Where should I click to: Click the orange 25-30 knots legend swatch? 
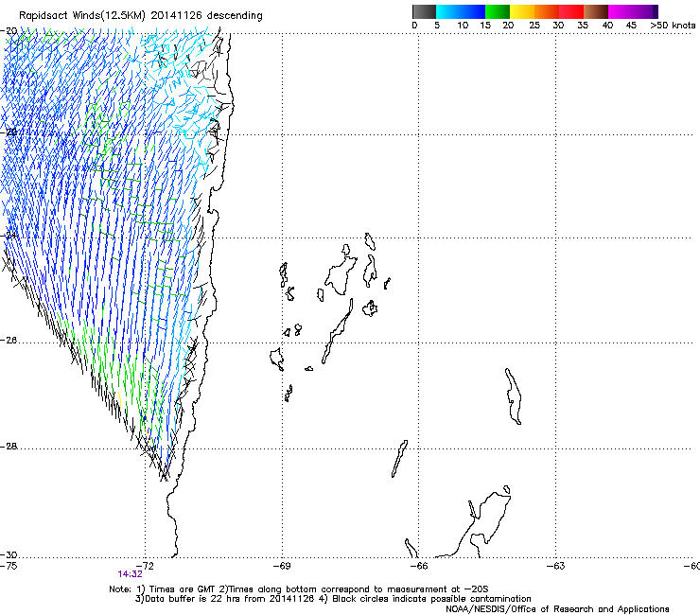coord(547,11)
